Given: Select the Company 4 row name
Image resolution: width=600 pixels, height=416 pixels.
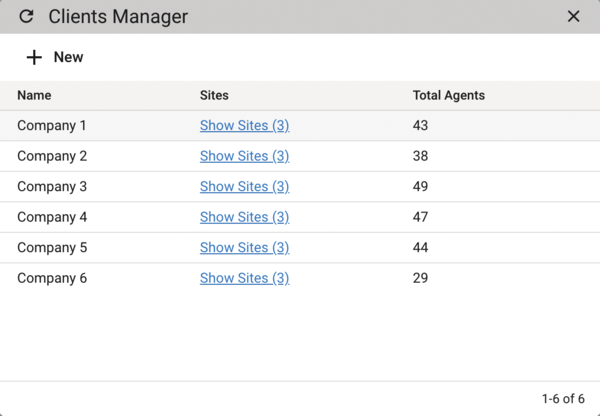Looking at the screenshot, I should [52, 217].
